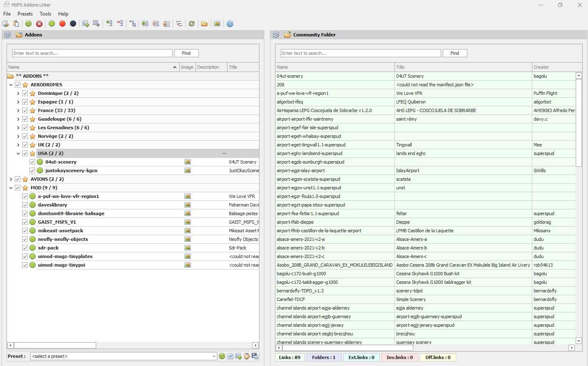Uncheck the daveslibrary addon checkbox
This screenshot has height=366, width=588.
25,205
